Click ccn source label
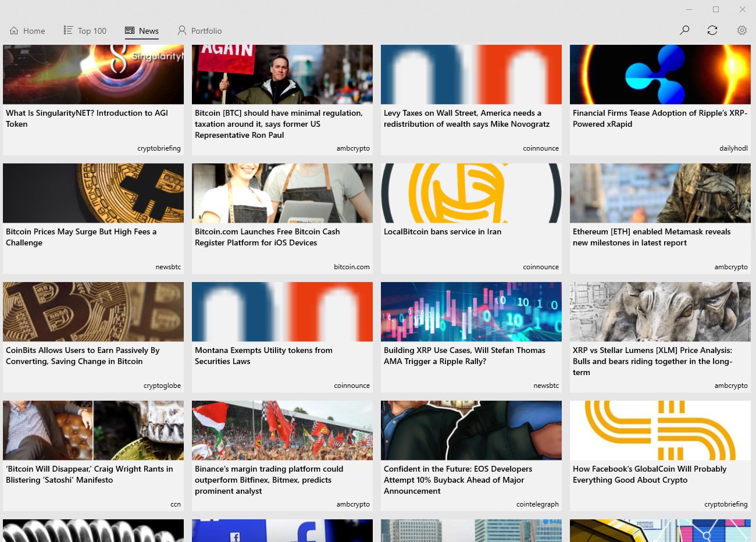The width and height of the screenshot is (756, 542). click(176, 504)
